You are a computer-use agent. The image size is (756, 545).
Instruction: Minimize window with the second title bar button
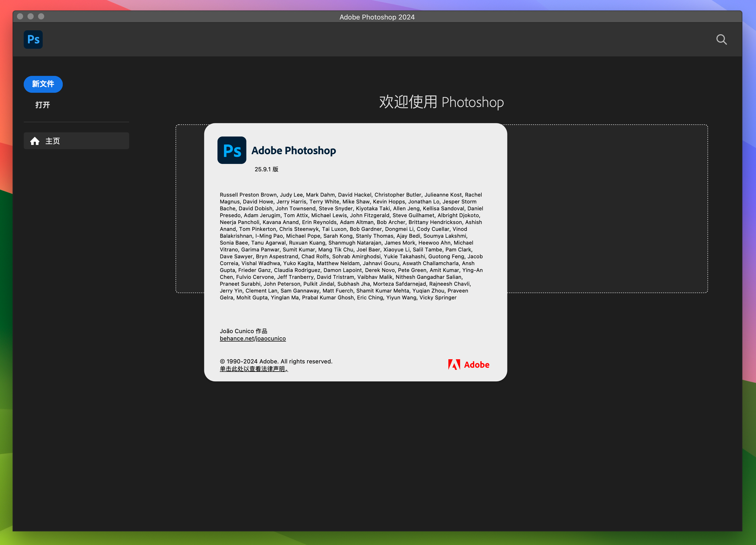[31, 16]
